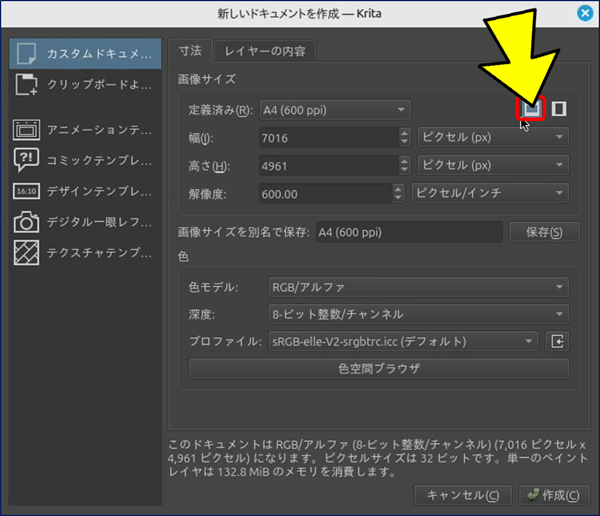600x516 pixels.
Task: Expand 色モデル RGB/アルファ dropdown
Action: [418, 288]
